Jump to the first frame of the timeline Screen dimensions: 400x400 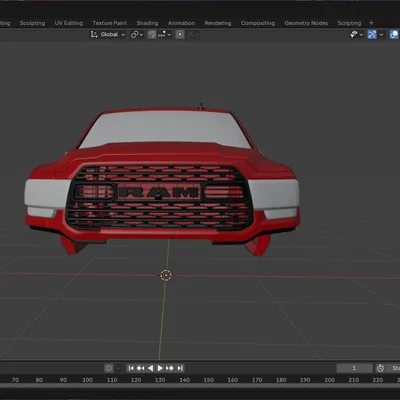point(131,368)
